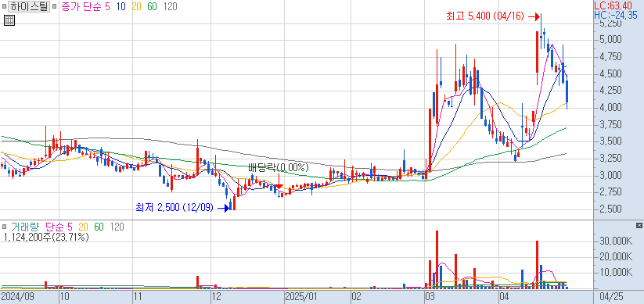The width and height of the screenshot is (644, 304).
Task: Close the volume panel with the X button
Action: coord(639,226)
